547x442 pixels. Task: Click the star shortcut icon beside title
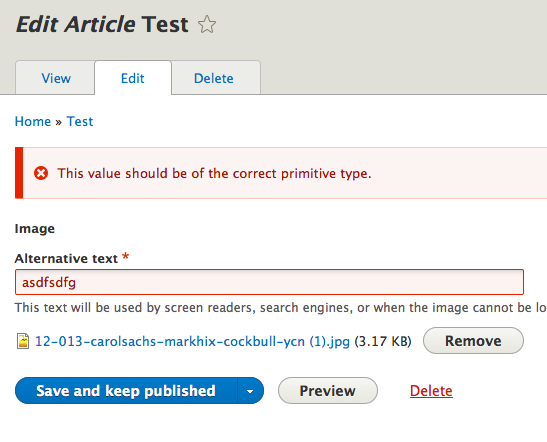click(x=207, y=24)
